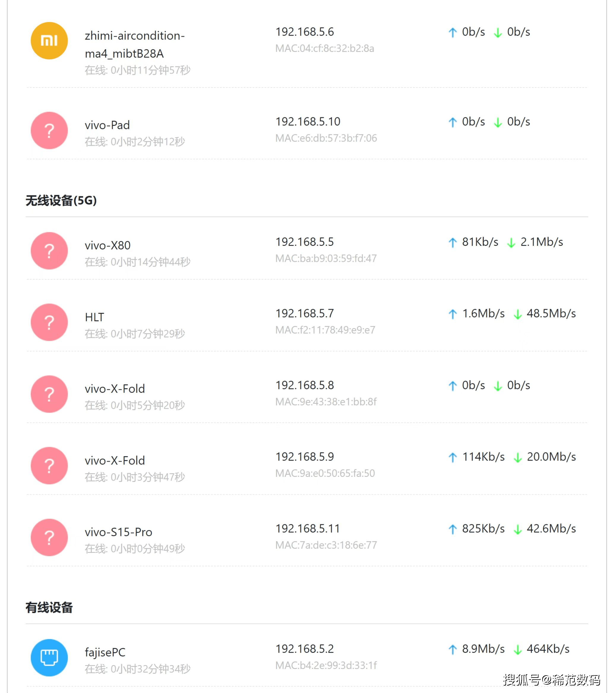Click the 无线设备(5G) section heading

61,200
